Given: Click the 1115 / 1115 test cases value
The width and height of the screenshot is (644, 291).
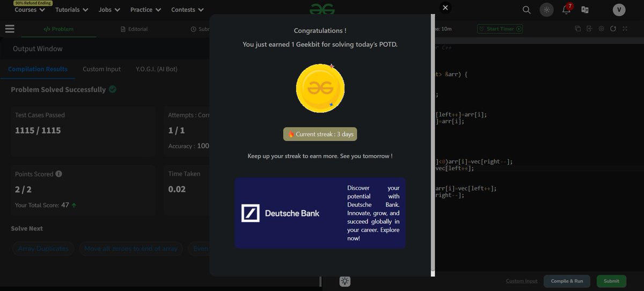Looking at the screenshot, I should [x=38, y=130].
